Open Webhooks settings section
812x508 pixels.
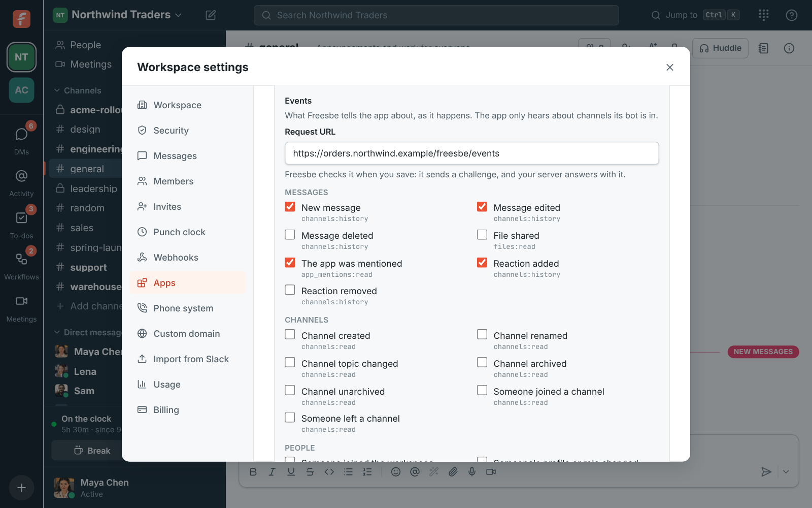(187, 258)
